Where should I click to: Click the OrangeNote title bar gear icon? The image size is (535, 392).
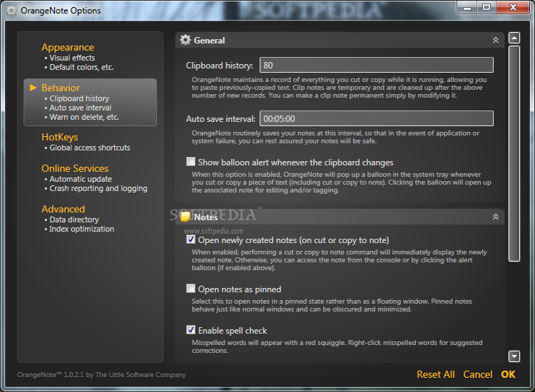pos(11,11)
